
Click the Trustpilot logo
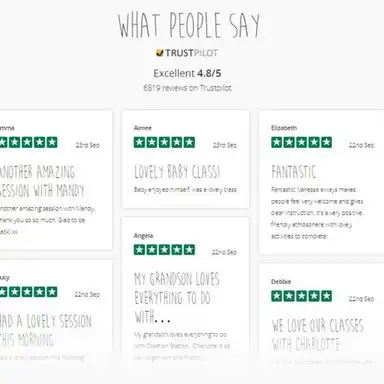click(x=187, y=53)
